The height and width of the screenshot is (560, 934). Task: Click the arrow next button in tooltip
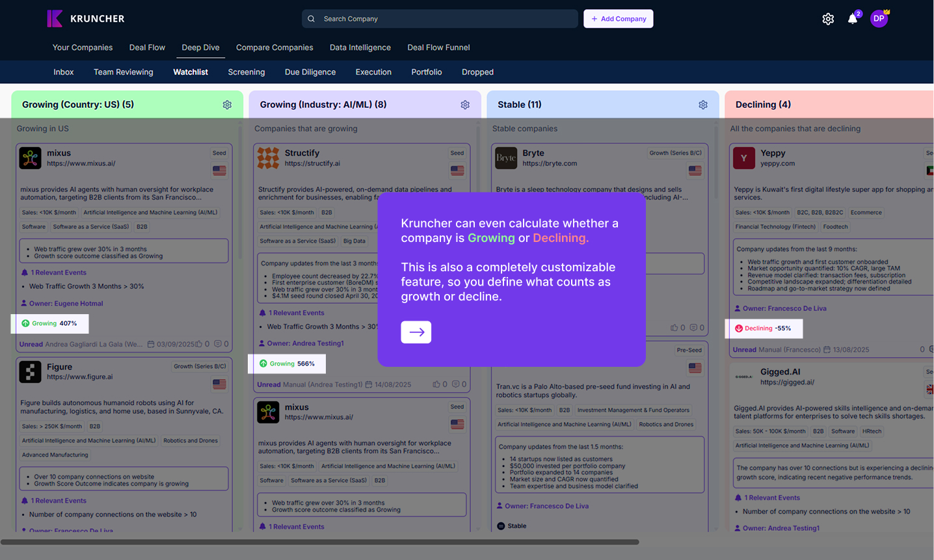coord(416,332)
